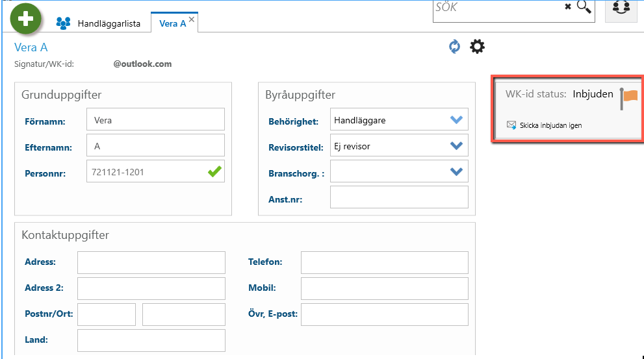This screenshot has width=644, height=359.
Task: Click the Personnr field 721121-1201
Action: [156, 171]
